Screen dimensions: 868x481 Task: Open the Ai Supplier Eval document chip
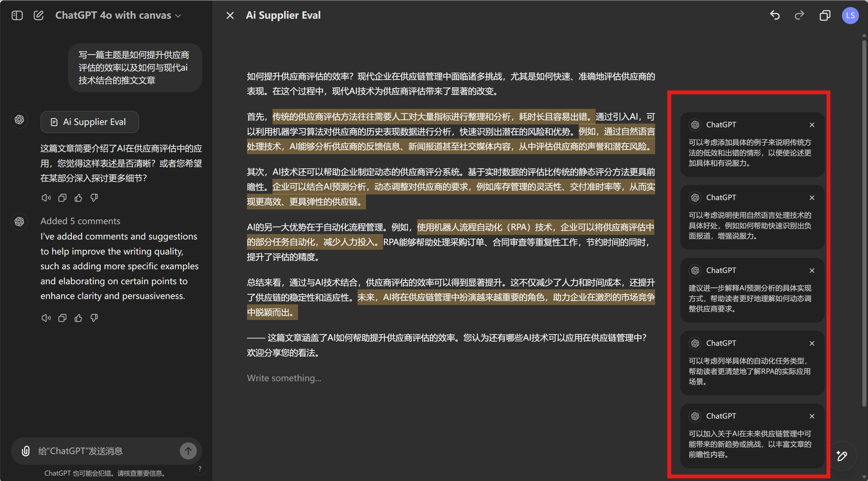(90, 122)
